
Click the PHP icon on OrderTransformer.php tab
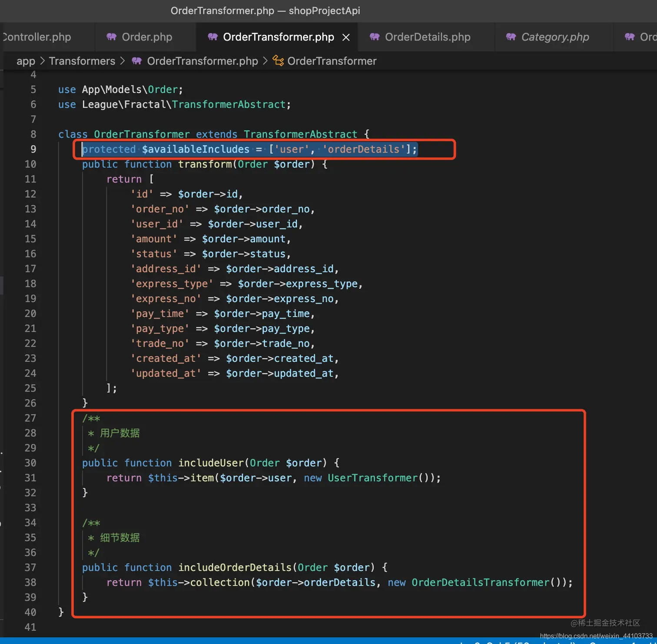coord(212,37)
